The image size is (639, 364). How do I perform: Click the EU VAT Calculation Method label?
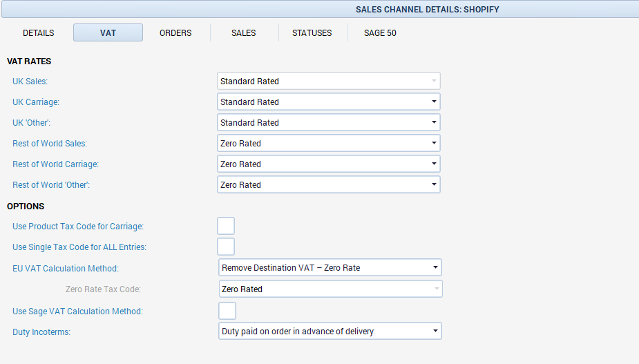[x=66, y=268]
